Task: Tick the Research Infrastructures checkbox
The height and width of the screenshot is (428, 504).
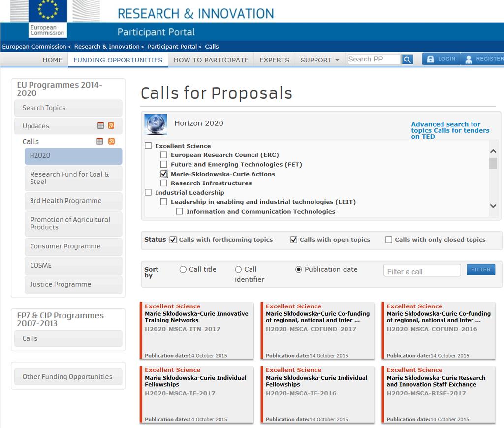Action: tap(163, 183)
